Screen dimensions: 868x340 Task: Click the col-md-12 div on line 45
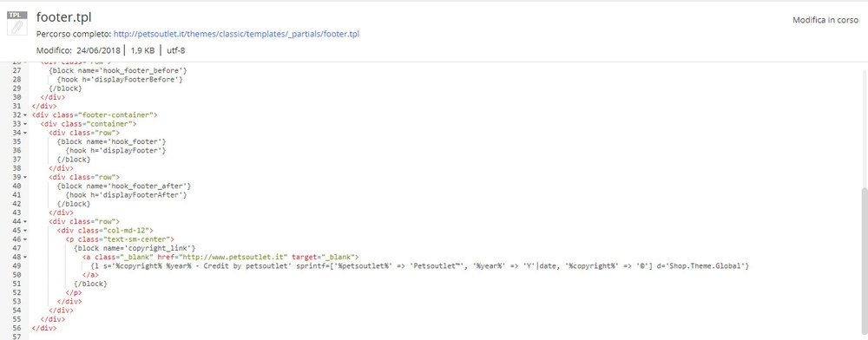105,230
